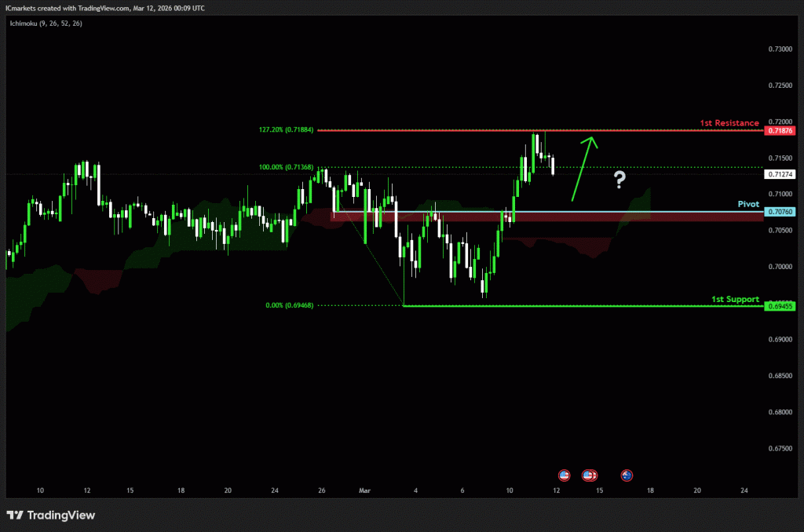Click the 1st Support label
Viewport: 804px width, 532px height.
click(x=735, y=299)
